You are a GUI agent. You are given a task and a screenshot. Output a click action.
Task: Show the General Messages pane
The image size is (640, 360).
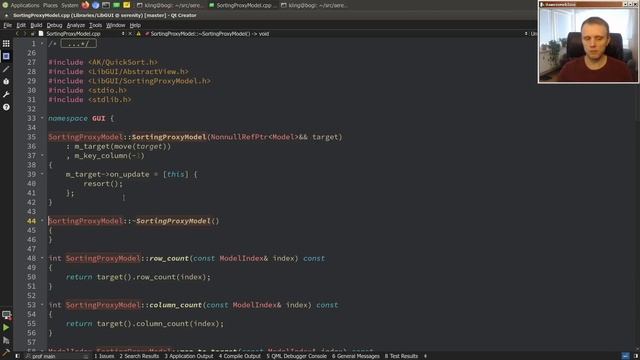click(356, 356)
